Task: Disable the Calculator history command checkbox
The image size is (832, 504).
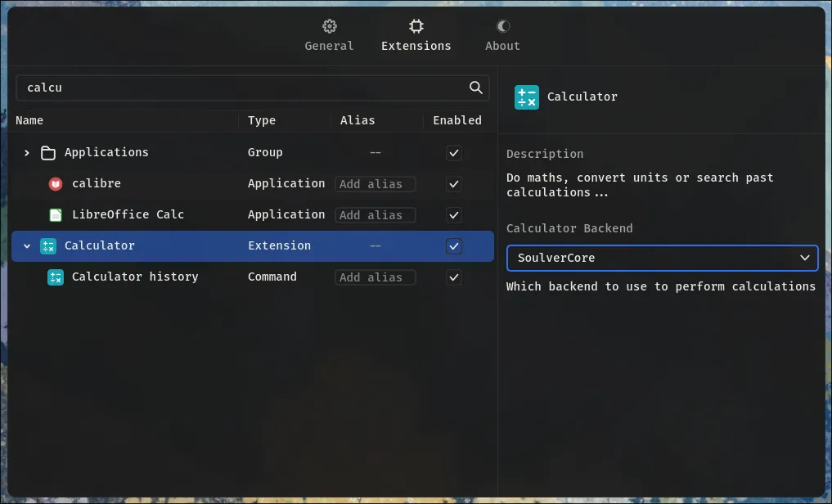Action: pyautogui.click(x=454, y=277)
